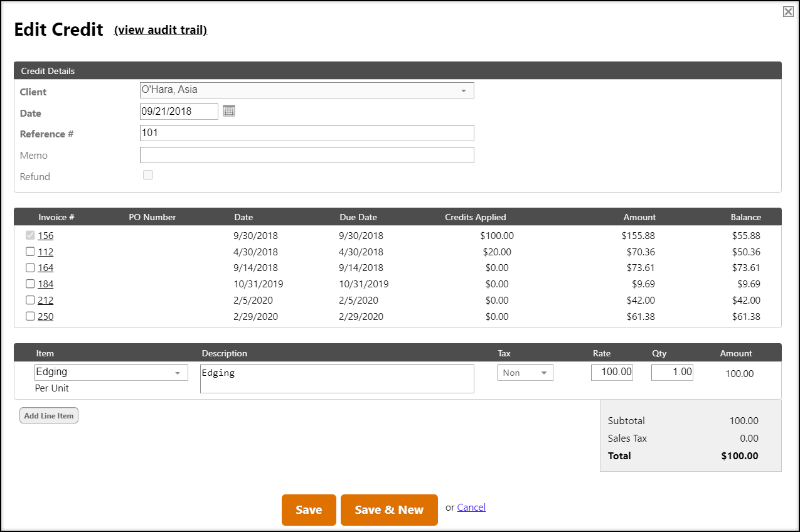
Task: Focus the Reference # input field
Action: click(307, 133)
